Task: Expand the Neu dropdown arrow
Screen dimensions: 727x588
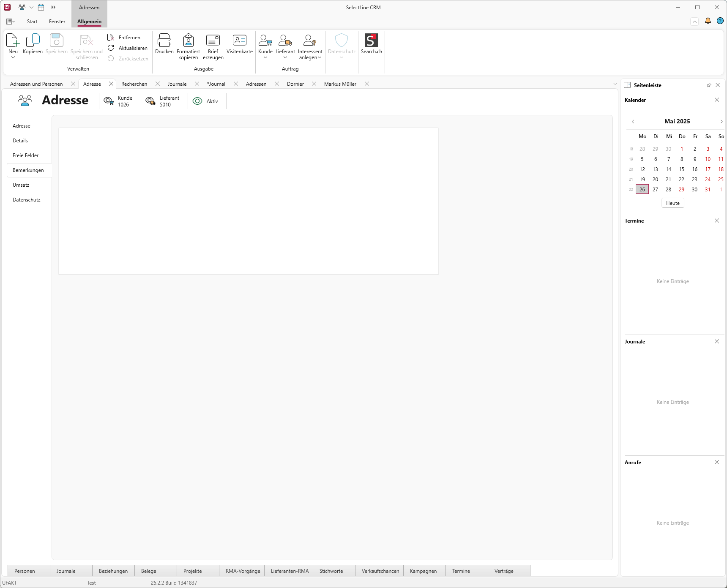Action: click(13, 58)
